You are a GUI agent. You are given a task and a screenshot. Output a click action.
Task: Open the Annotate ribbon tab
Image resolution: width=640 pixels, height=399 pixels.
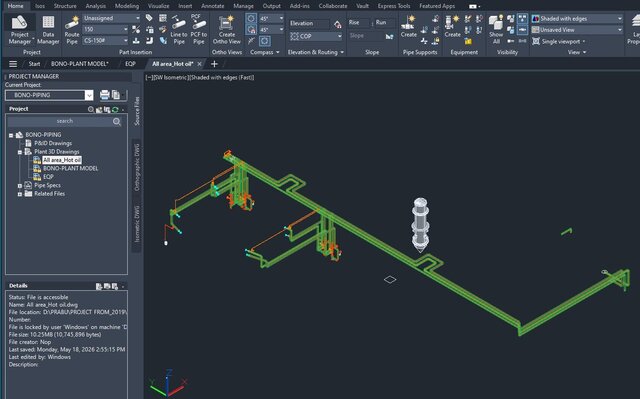213,6
